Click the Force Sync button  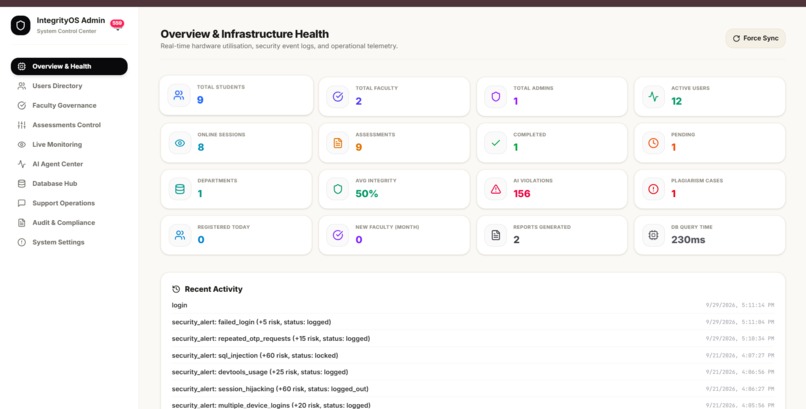[x=755, y=39]
